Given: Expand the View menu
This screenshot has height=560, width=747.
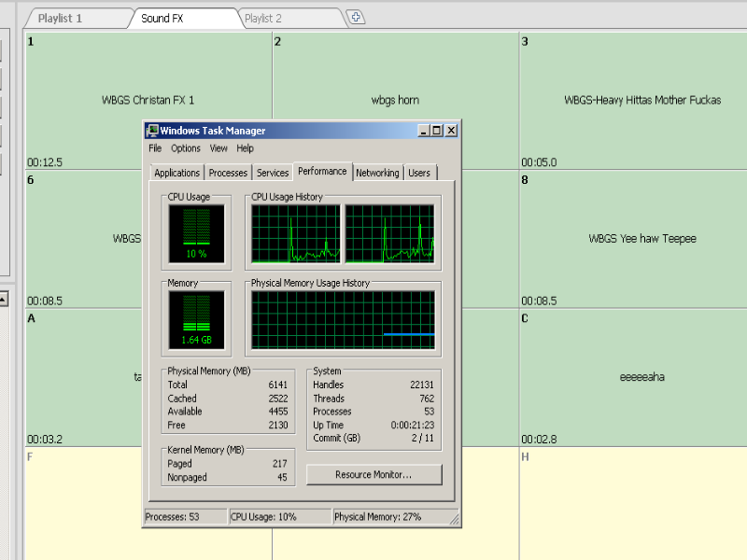Looking at the screenshot, I should click(x=218, y=148).
